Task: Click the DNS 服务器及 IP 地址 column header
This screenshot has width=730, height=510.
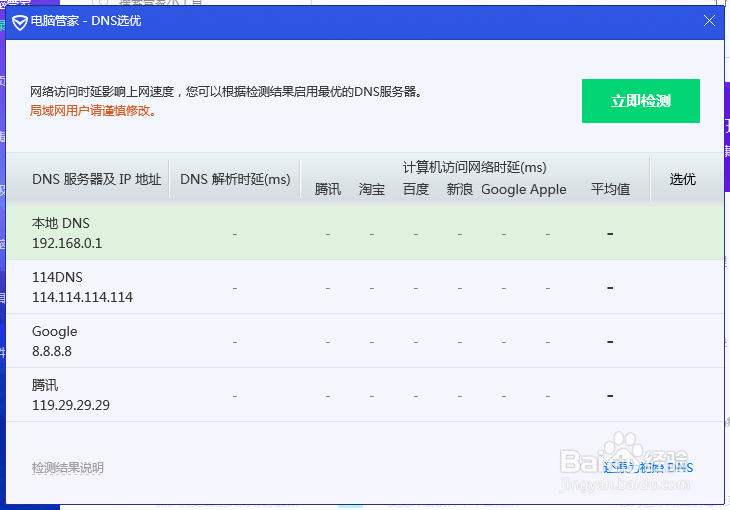Action: coord(96,179)
